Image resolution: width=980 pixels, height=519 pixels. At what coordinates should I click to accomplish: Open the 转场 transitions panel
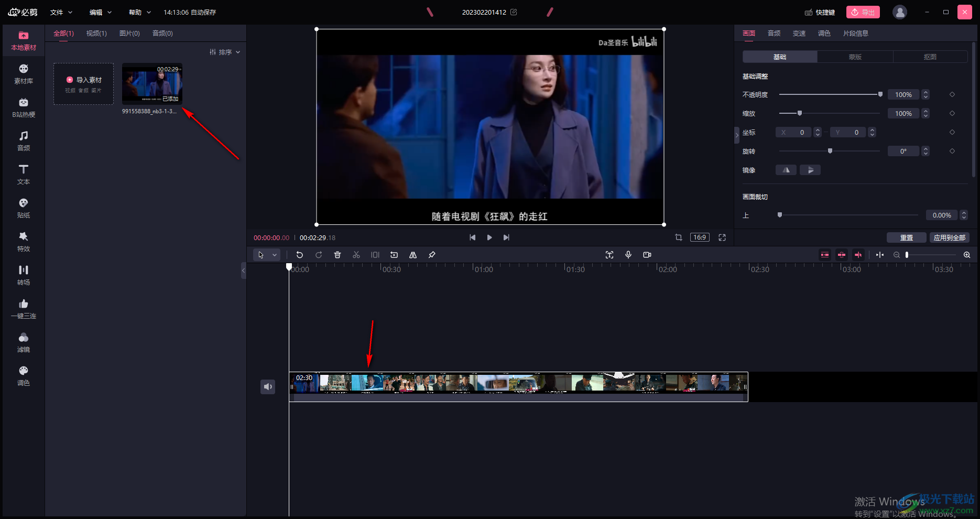[24, 276]
